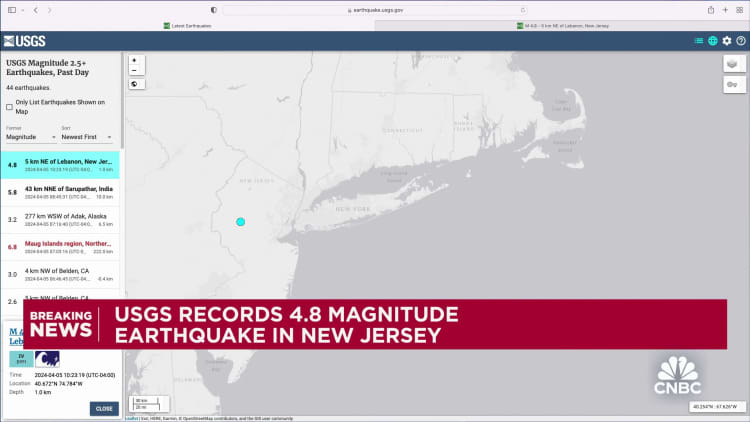This screenshot has height=422, width=750.
Task: Click the map cursor coordinates readout
Action: pyautogui.click(x=715, y=407)
